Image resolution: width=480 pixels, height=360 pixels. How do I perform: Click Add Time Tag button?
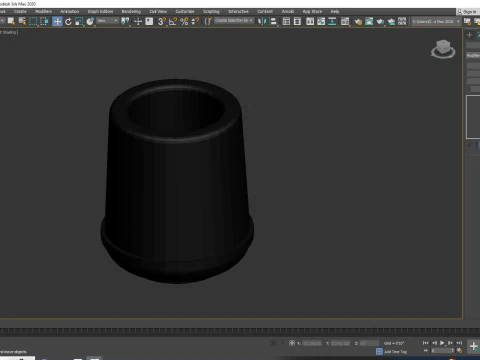(395, 352)
